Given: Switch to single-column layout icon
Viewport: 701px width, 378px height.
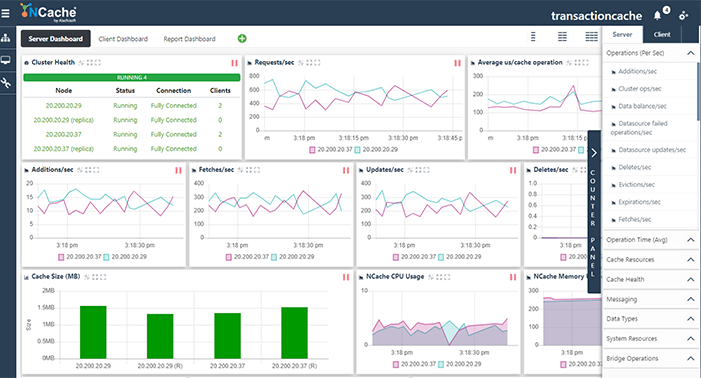Looking at the screenshot, I should point(533,37).
